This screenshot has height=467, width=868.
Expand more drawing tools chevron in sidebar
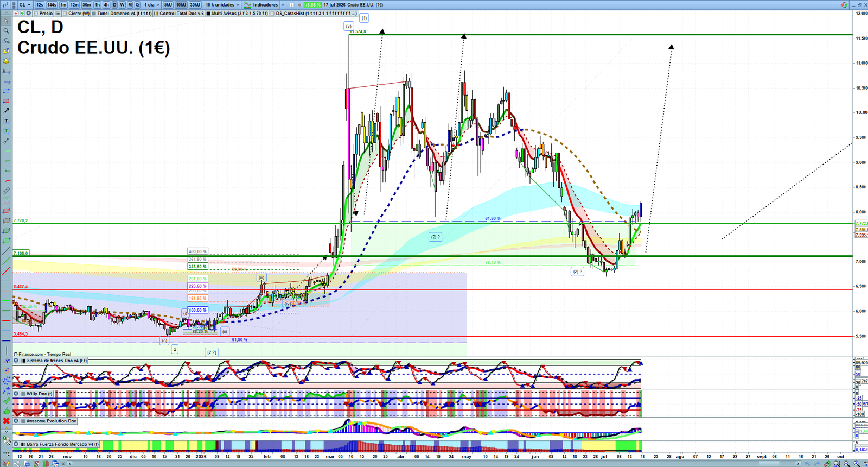tap(6, 431)
